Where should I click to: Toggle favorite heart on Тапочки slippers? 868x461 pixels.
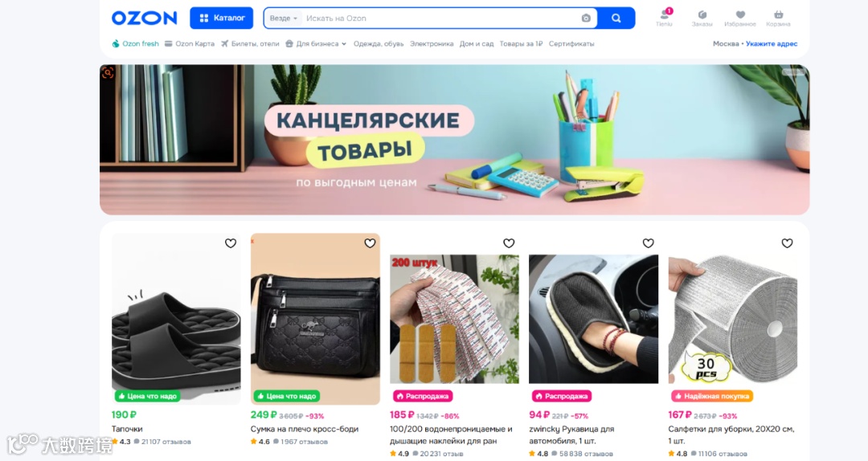click(x=231, y=243)
